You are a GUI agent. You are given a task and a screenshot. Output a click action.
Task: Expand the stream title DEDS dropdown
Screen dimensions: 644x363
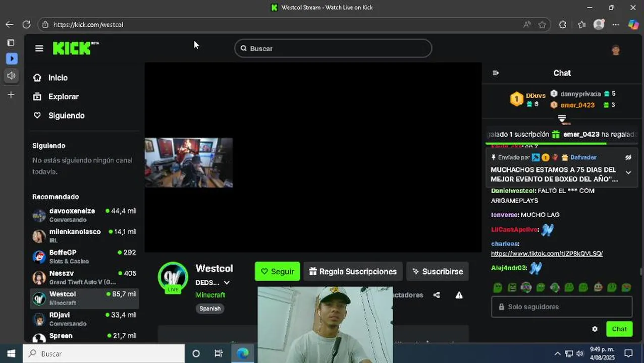click(x=227, y=283)
